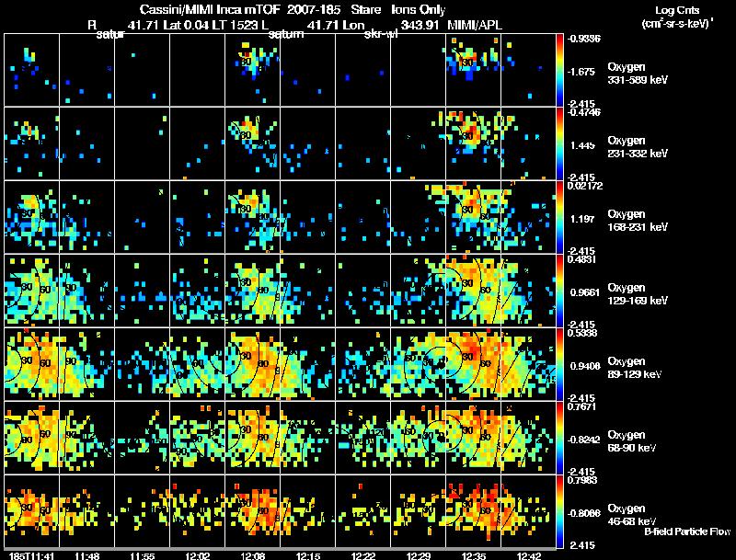The height and width of the screenshot is (560, 736).
Task: Click the 'skr-wl' label above panels
Action: point(381,34)
